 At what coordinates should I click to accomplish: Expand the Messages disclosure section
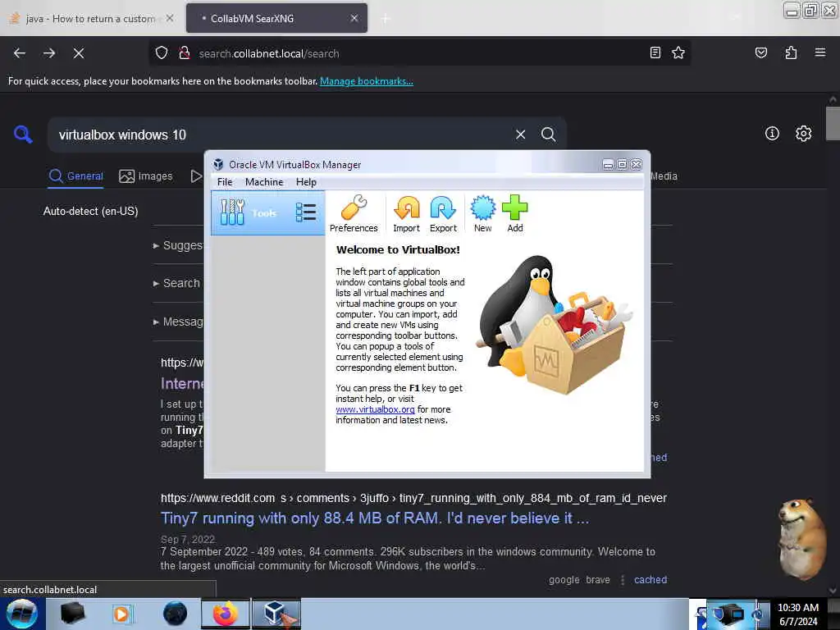tap(178, 322)
